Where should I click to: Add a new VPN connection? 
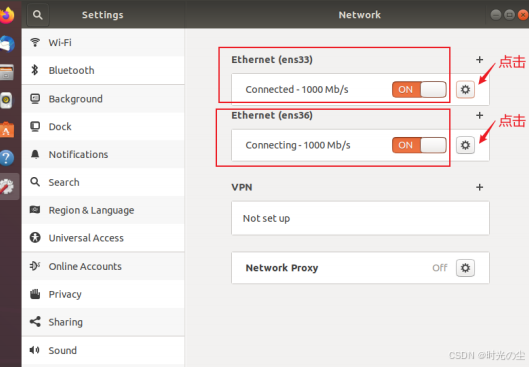point(479,187)
